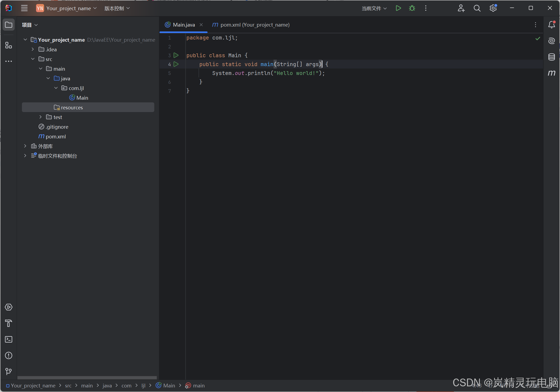Open the Structure tool window icon
The width and height of the screenshot is (560, 392).
point(9,45)
